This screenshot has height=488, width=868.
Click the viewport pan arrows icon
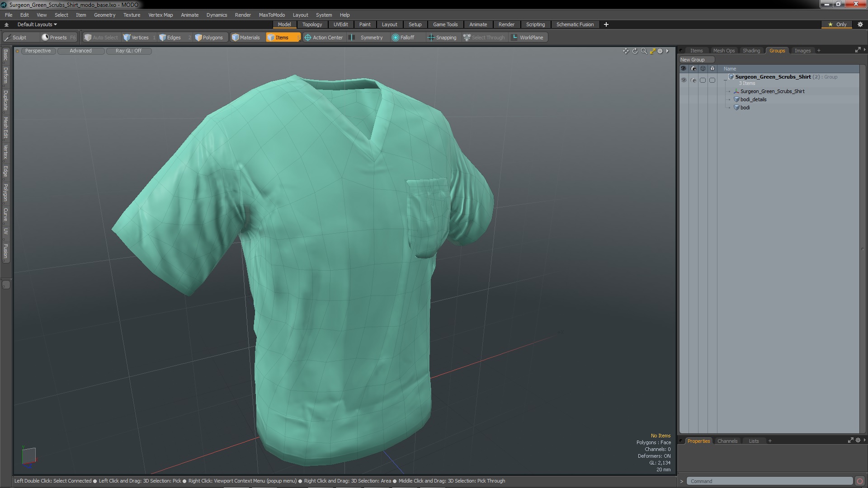click(626, 51)
